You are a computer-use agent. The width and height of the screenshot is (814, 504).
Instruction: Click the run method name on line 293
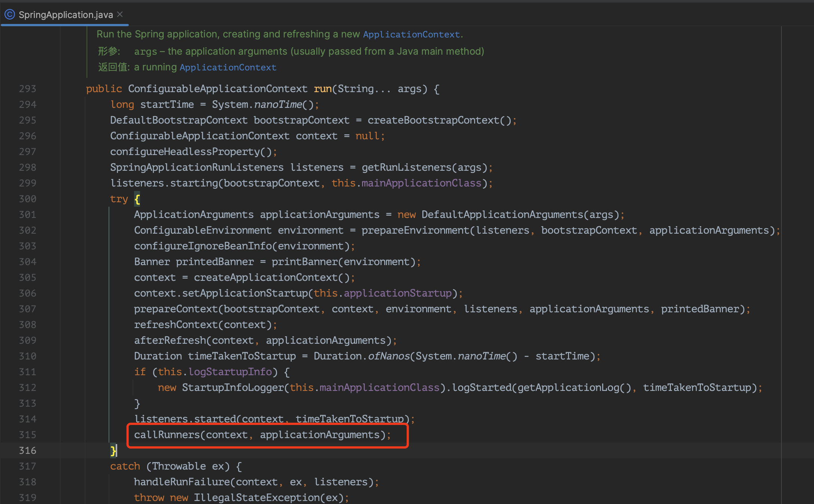[x=323, y=88]
